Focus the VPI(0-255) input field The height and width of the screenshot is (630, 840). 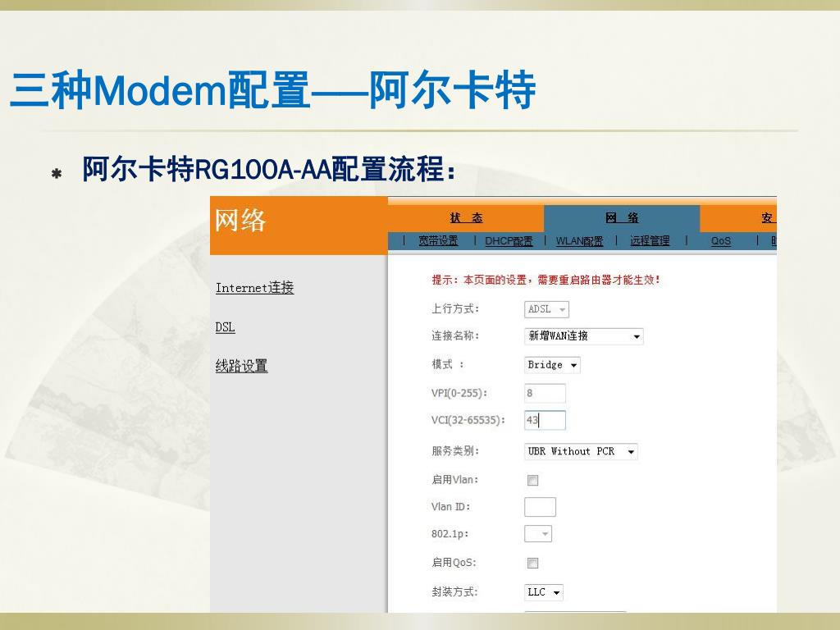545,393
